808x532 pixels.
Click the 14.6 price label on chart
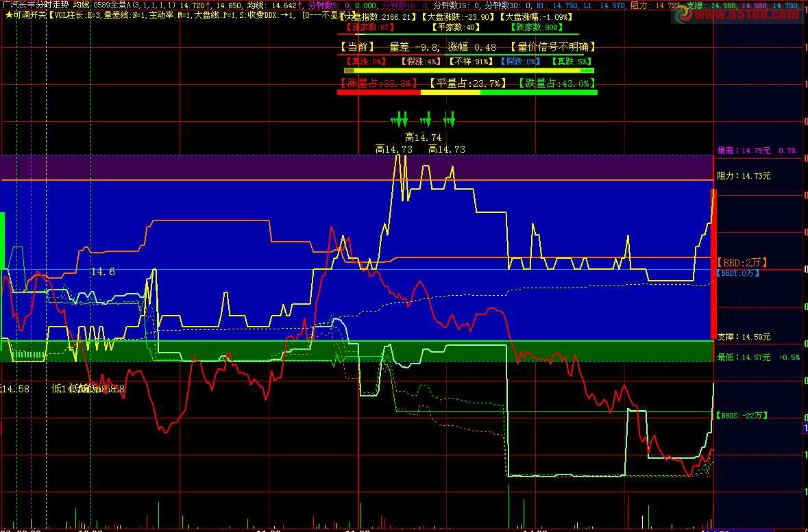click(103, 272)
